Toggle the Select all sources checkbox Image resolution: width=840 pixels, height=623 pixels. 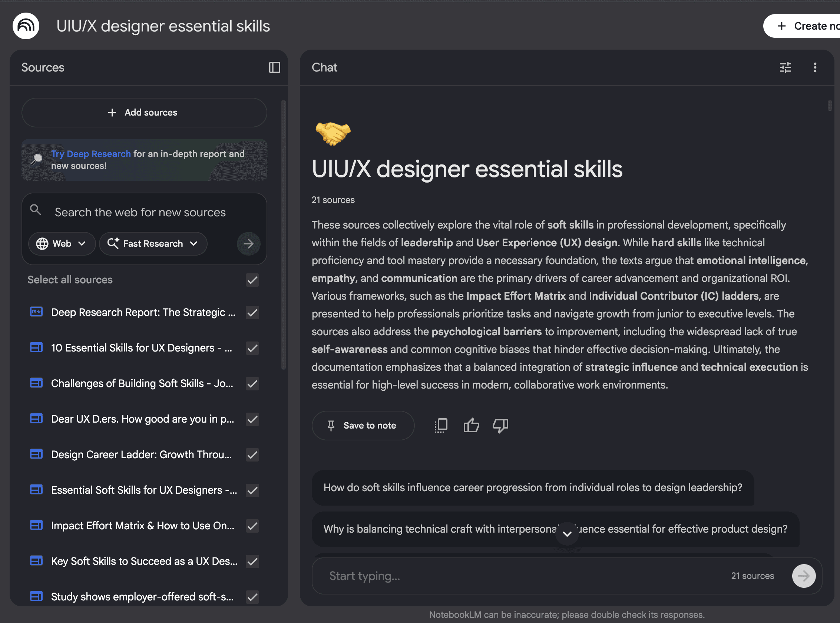(x=252, y=280)
